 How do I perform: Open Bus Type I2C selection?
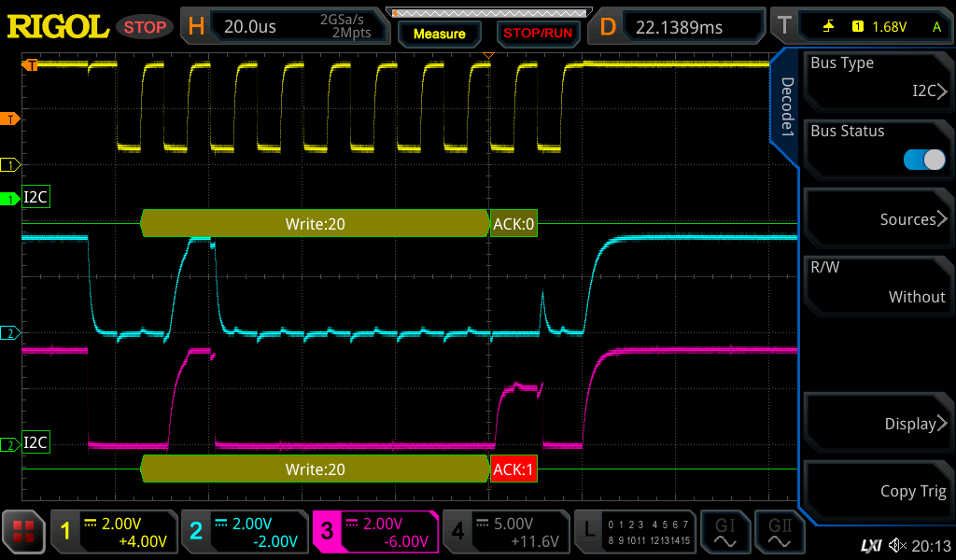pos(878,80)
